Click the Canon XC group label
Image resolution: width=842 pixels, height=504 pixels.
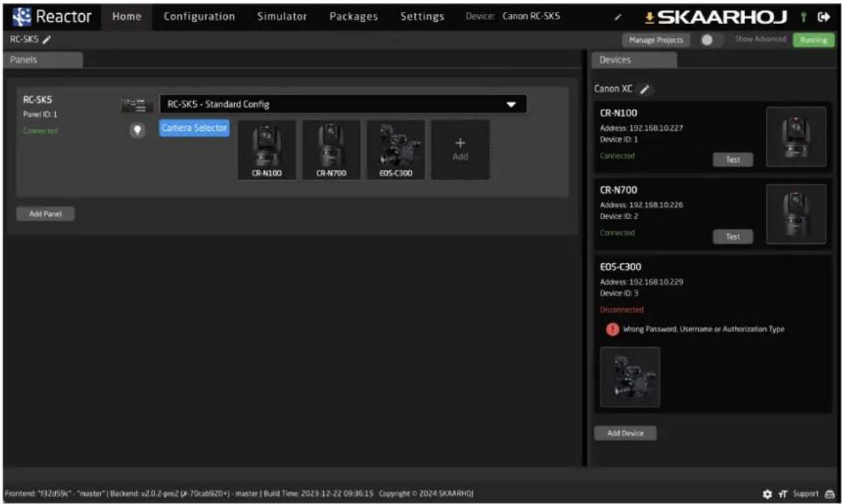pyautogui.click(x=614, y=89)
